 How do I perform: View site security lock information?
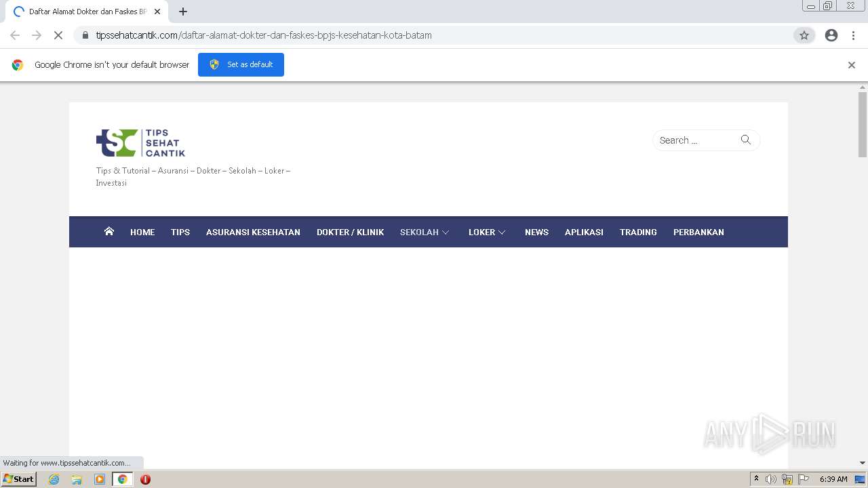point(85,35)
